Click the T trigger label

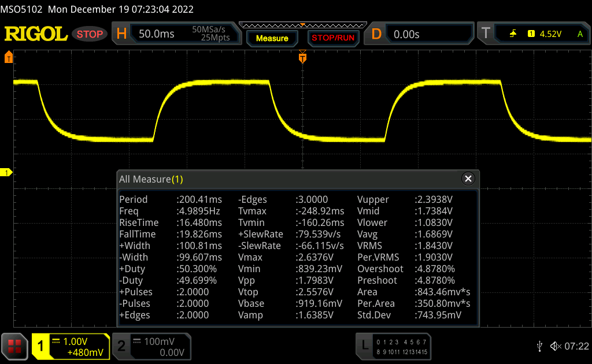point(486,34)
